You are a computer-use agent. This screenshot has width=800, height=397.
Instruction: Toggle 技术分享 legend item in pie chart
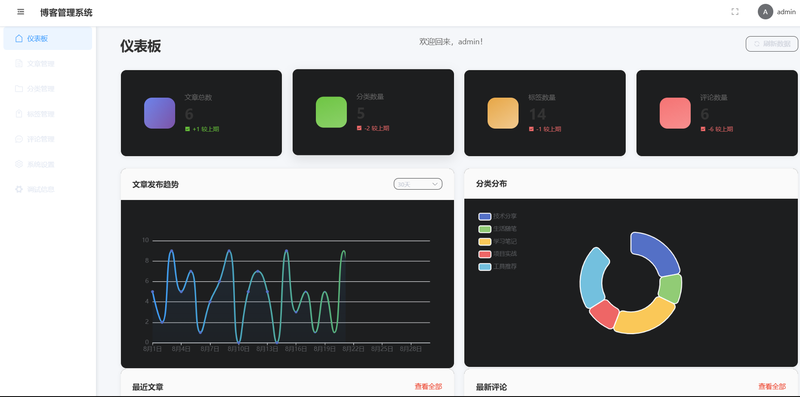coord(497,216)
